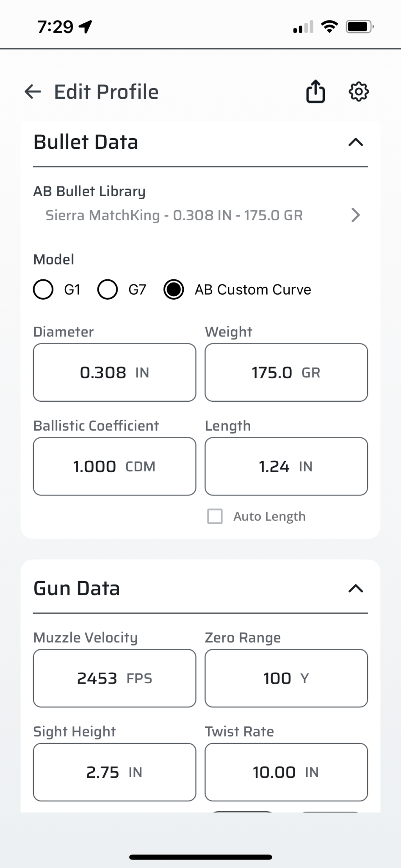Choose AB Custom Curve model
This screenshot has height=868, width=401.
tap(174, 289)
